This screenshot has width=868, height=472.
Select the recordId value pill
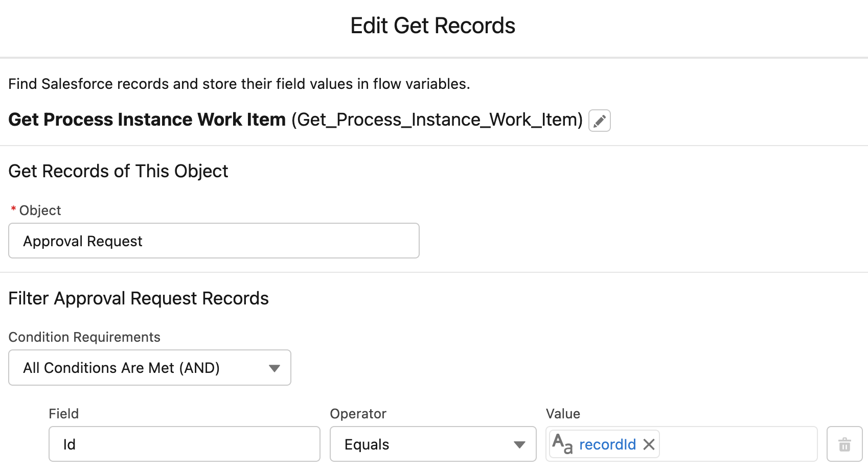[x=607, y=444]
